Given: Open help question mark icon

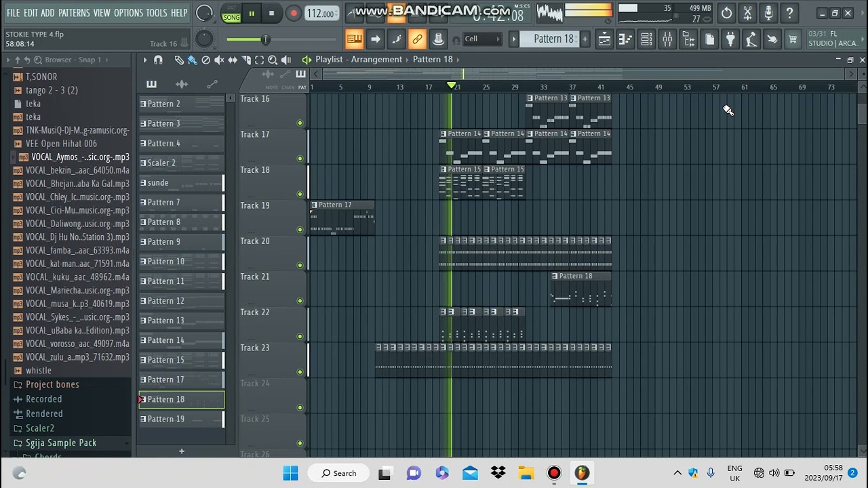Looking at the screenshot, I should (789, 13).
